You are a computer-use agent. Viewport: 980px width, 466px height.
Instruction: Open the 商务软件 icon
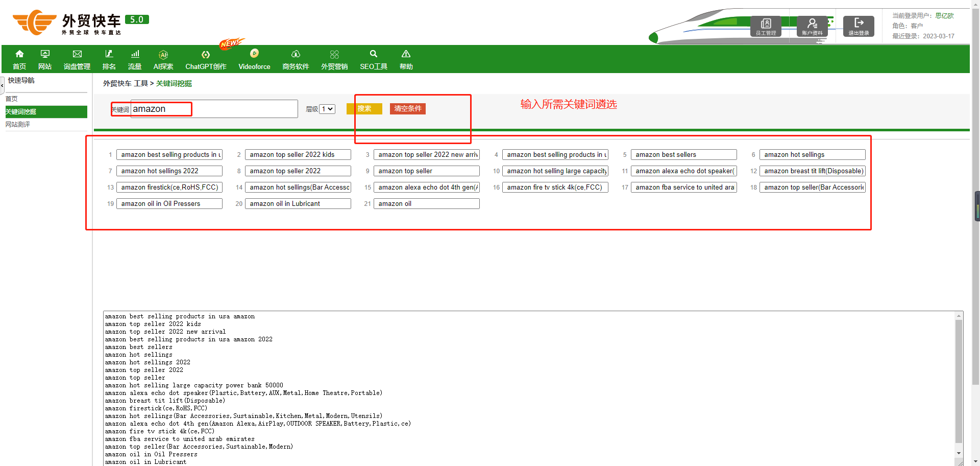296,54
